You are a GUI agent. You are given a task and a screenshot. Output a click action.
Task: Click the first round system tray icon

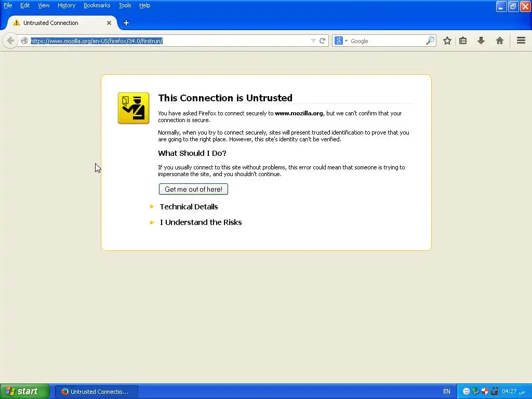(466, 391)
